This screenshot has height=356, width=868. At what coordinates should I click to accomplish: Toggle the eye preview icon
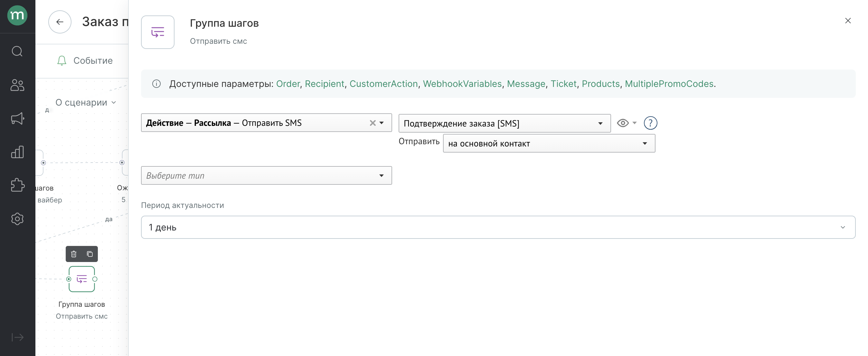pos(623,123)
